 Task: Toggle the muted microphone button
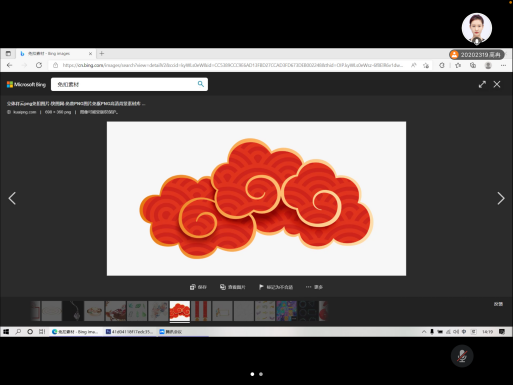click(462, 356)
